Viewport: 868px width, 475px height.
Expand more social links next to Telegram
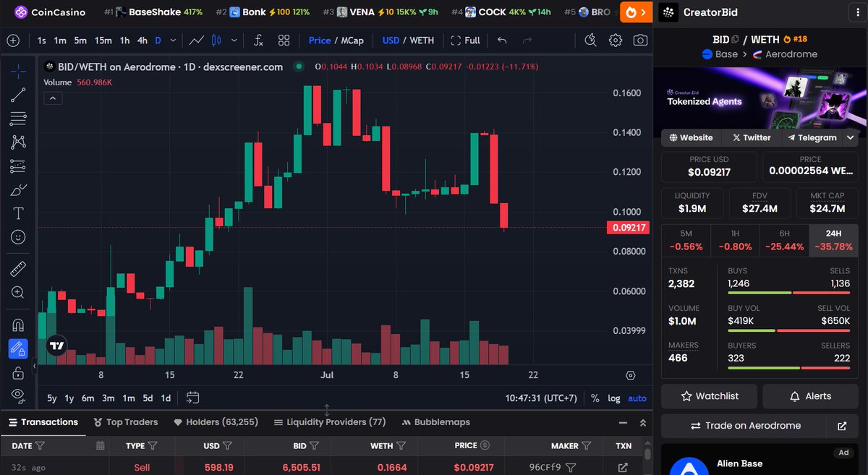pyautogui.click(x=851, y=137)
